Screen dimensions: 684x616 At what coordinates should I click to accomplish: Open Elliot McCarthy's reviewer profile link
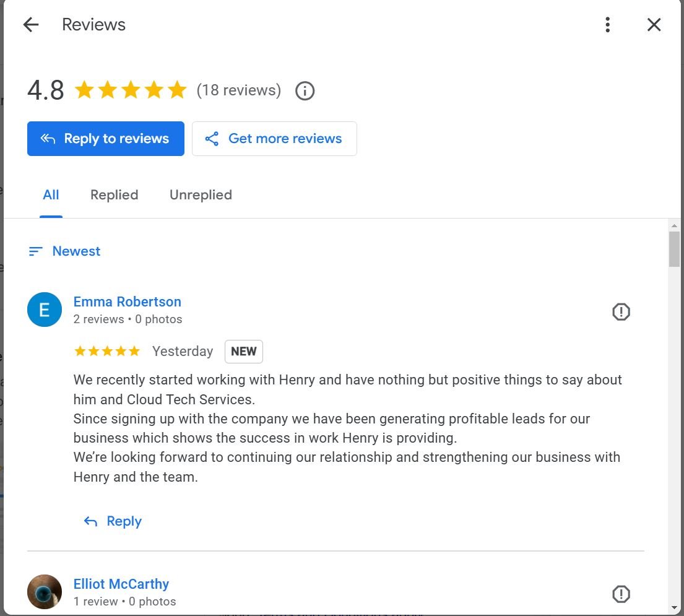pos(121,584)
